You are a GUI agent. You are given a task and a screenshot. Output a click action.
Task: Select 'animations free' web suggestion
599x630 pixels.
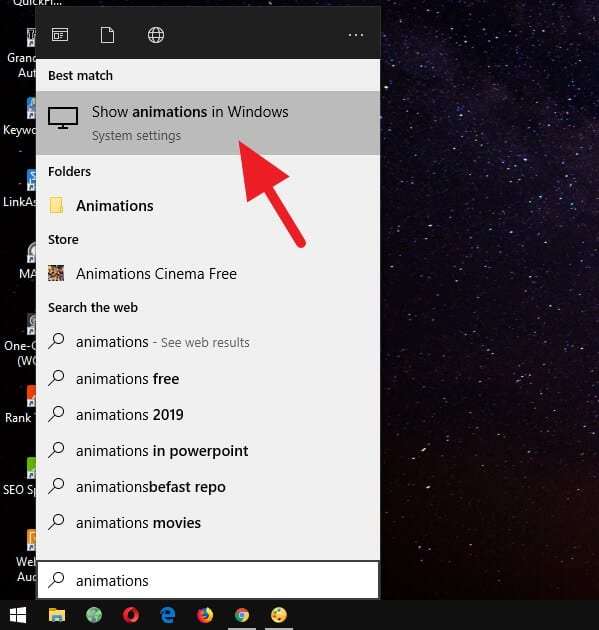tap(208, 378)
